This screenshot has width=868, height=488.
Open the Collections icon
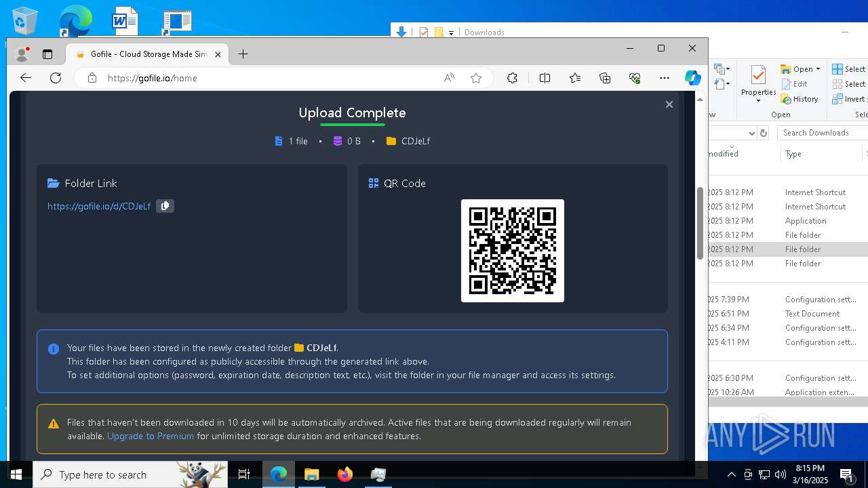click(x=605, y=78)
